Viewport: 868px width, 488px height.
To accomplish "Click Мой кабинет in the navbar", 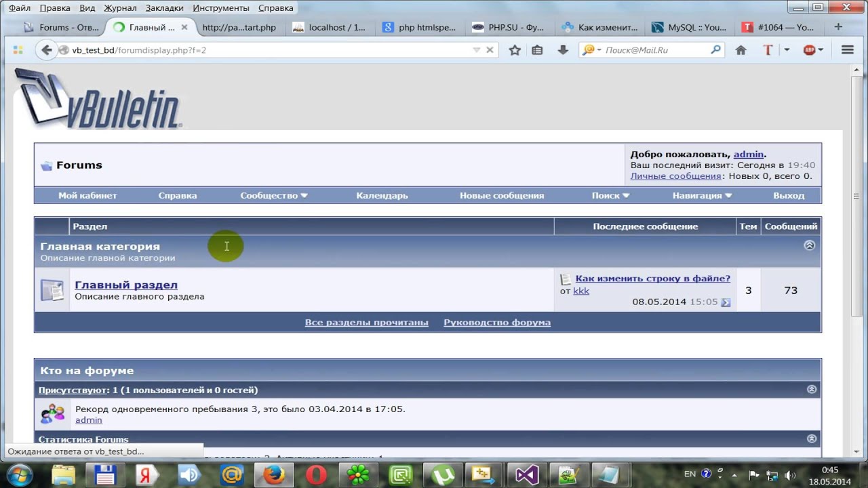I will pyautogui.click(x=87, y=195).
